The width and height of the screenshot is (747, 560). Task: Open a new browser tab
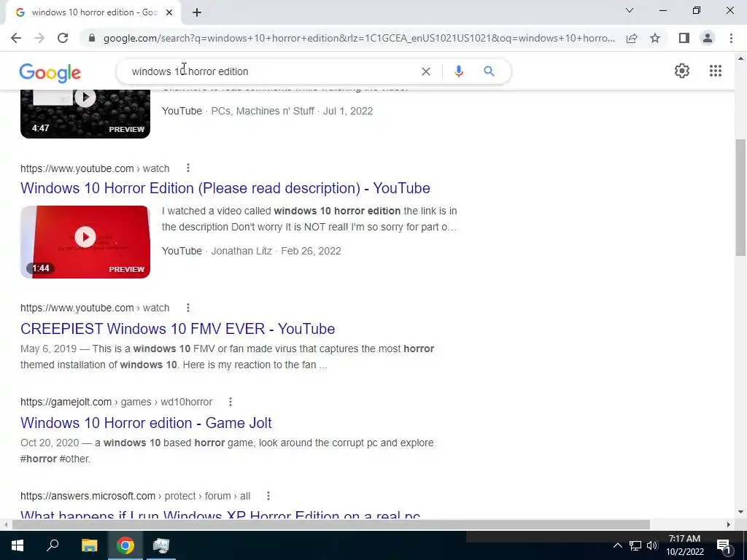click(x=197, y=13)
